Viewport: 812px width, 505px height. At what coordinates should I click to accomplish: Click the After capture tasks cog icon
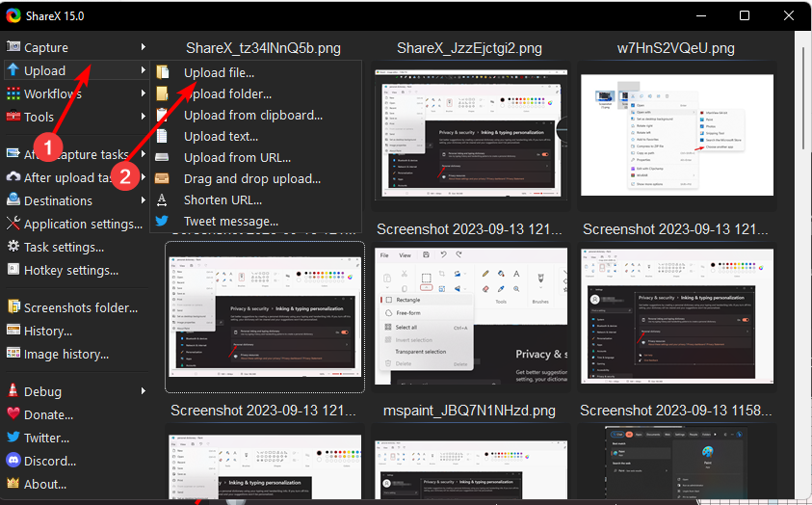pyautogui.click(x=13, y=153)
